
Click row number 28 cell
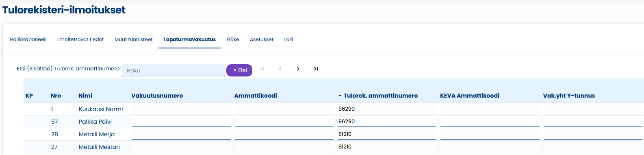click(54, 134)
